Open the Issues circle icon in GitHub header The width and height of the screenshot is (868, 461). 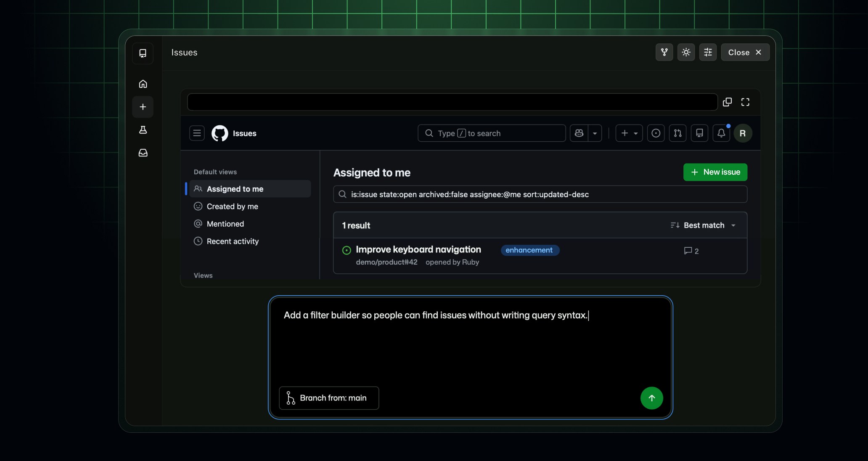[x=656, y=133]
